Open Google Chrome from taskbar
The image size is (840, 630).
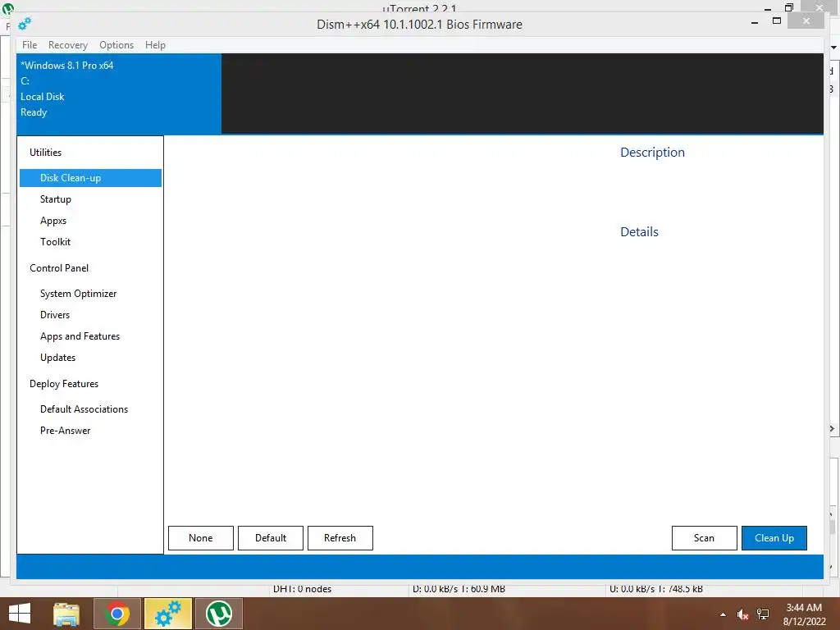click(116, 614)
